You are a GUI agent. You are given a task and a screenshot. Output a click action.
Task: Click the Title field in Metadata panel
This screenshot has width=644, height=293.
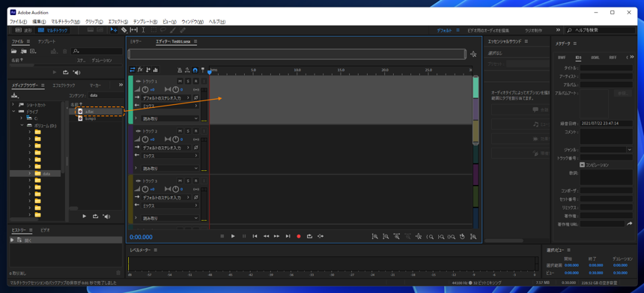[607, 67]
